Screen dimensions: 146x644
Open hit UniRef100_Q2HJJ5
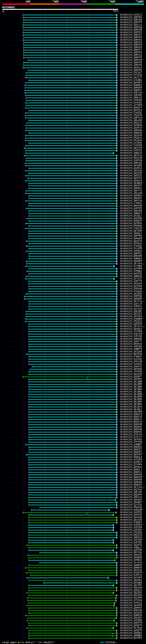[x=131, y=304]
